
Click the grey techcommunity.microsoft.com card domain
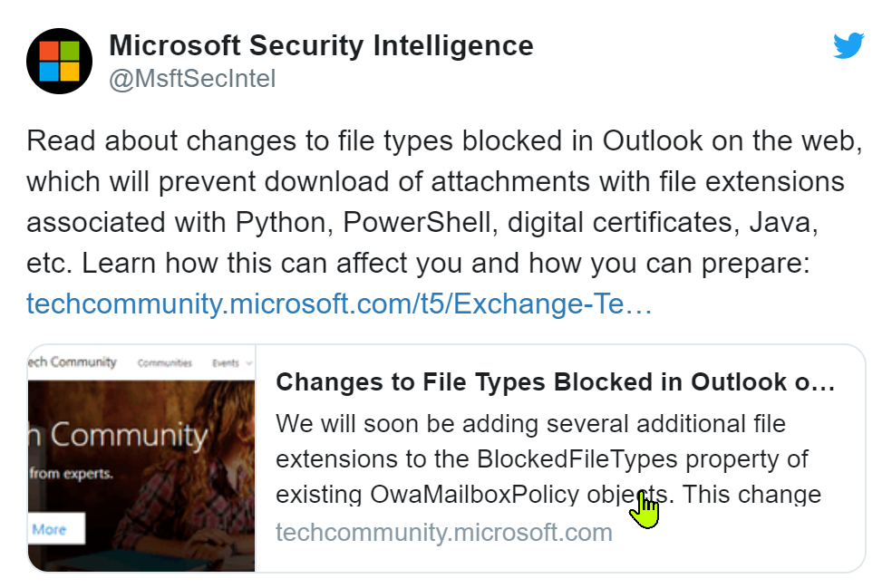point(443,532)
